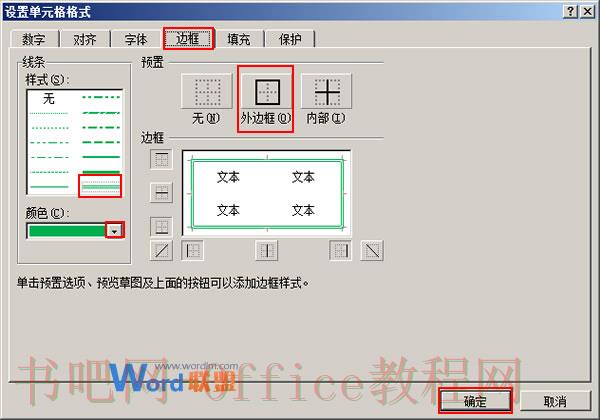600x420 pixels.
Task: Confirm with the 确定 button
Action: tap(475, 401)
